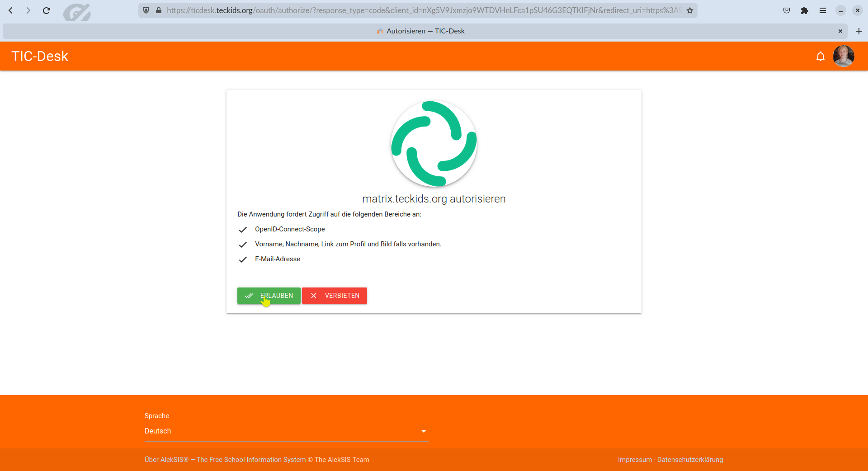Close the Autorisieren tab
868x471 pixels.
click(x=840, y=31)
